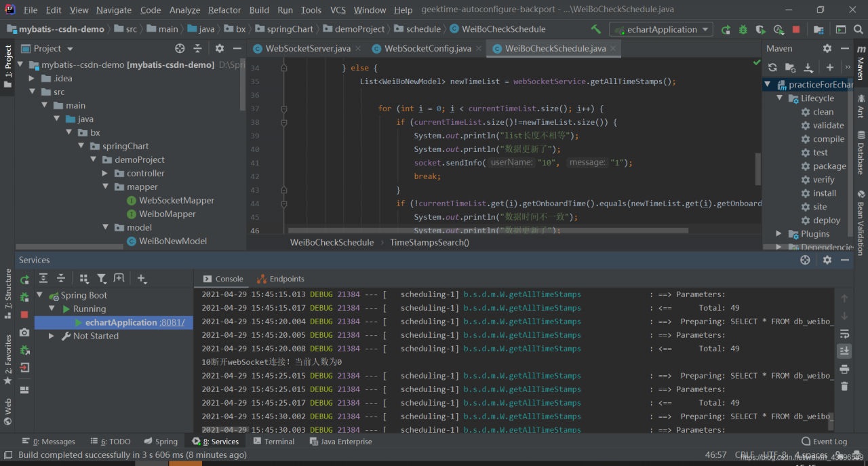Open the Project view selector dropdown
Viewport: 868px width, 466px height.
(x=47, y=48)
